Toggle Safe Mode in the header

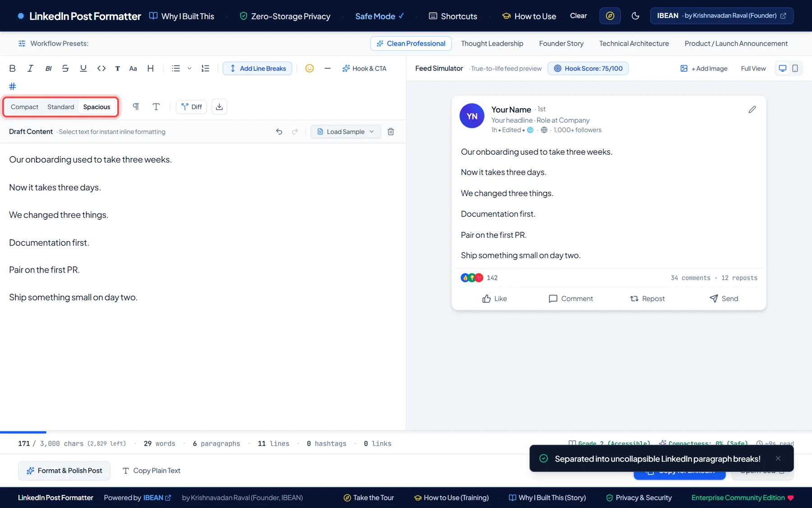pyautogui.click(x=379, y=16)
